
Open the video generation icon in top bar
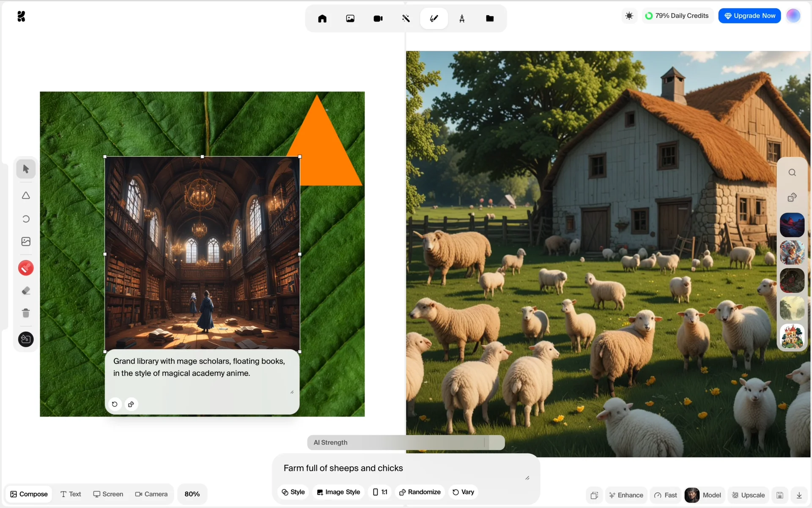[378, 19]
